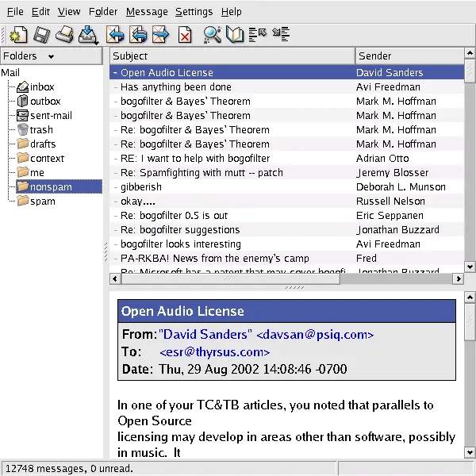
Task: Select the inbox folder in tree
Action: pyautogui.click(x=42, y=87)
